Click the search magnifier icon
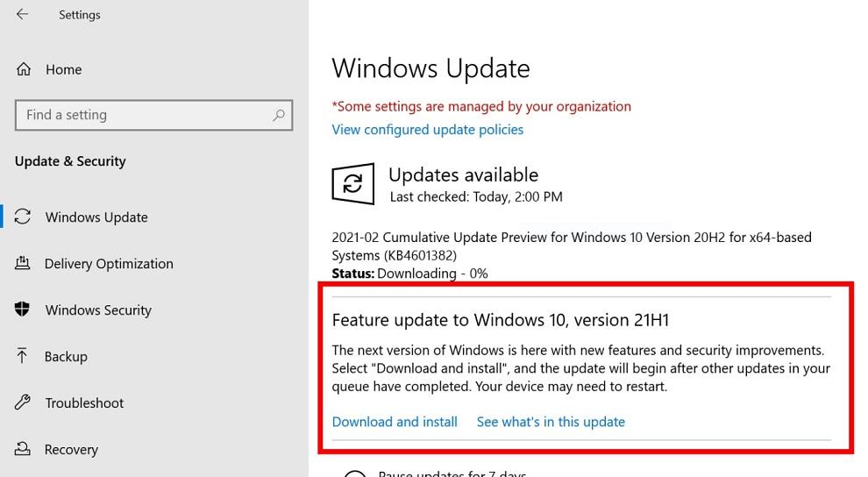868x477 pixels. (279, 115)
